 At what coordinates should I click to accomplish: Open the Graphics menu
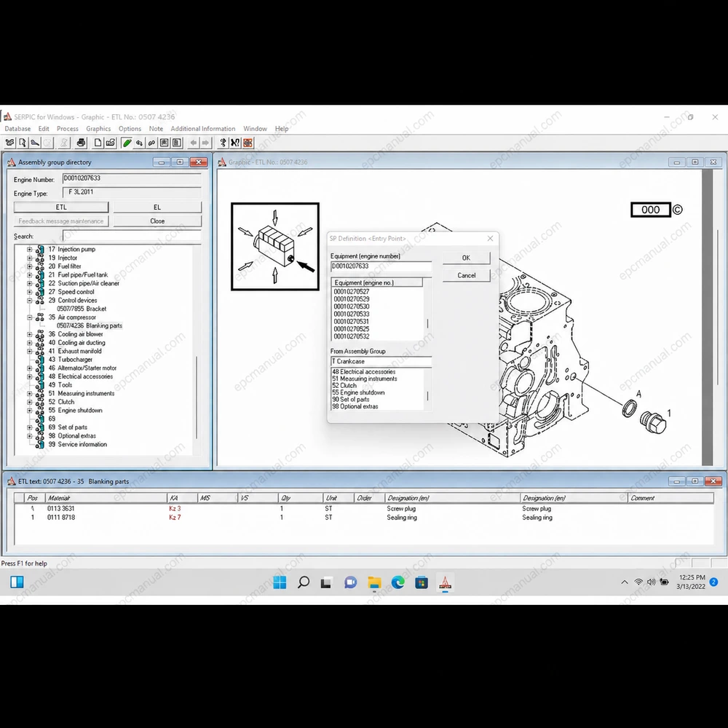click(98, 129)
